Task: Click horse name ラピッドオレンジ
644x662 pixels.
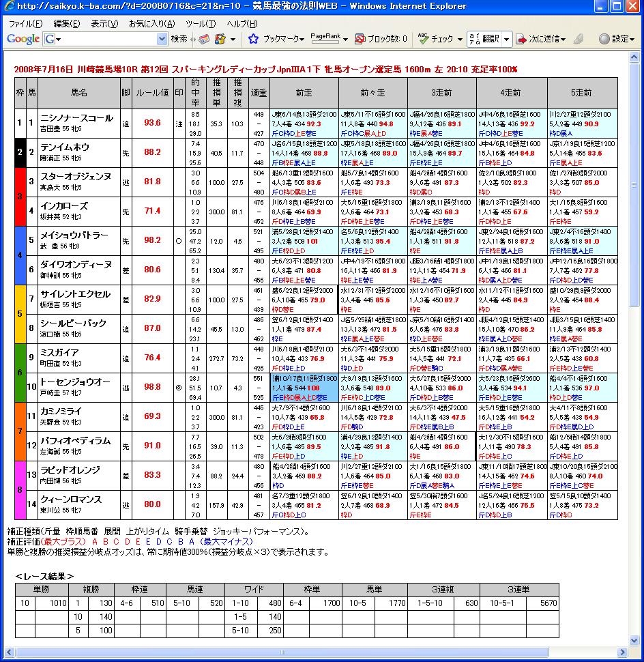Action: pyautogui.click(x=70, y=470)
